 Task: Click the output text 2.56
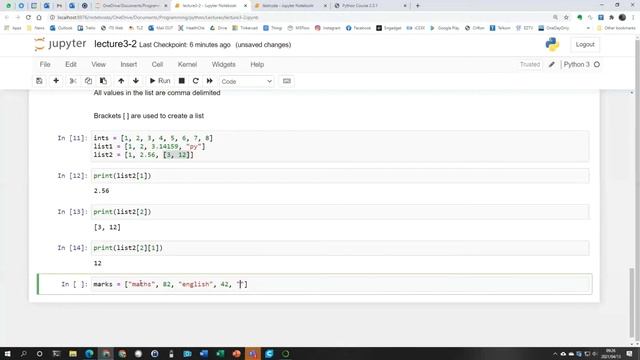click(101, 191)
